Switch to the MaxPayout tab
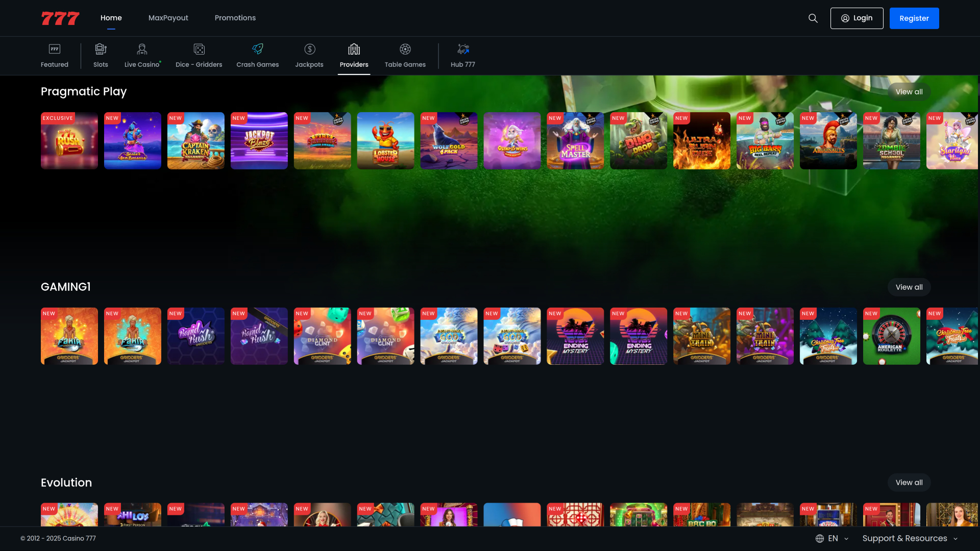 point(168,18)
